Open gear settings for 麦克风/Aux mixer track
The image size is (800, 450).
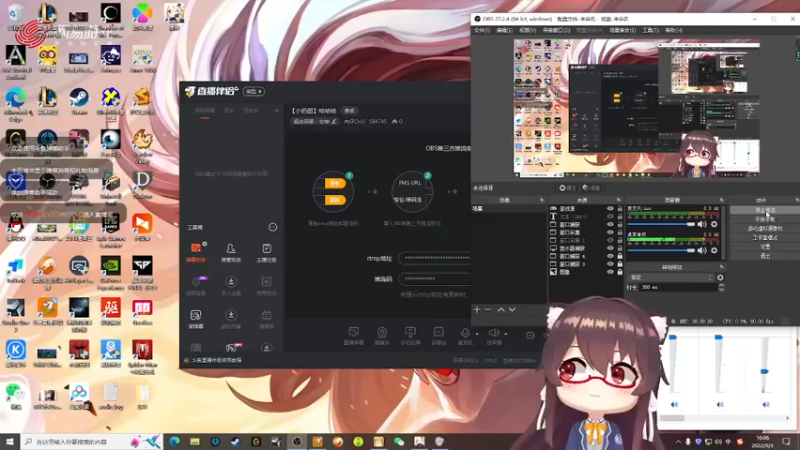pos(714,224)
